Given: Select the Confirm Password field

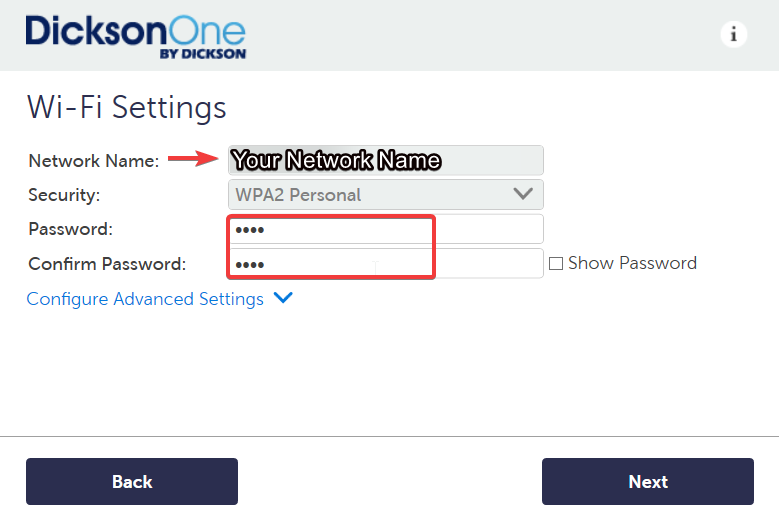Looking at the screenshot, I should tap(385, 264).
